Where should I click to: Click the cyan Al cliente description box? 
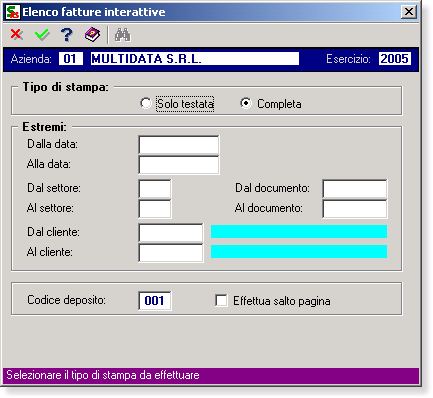[x=299, y=251]
